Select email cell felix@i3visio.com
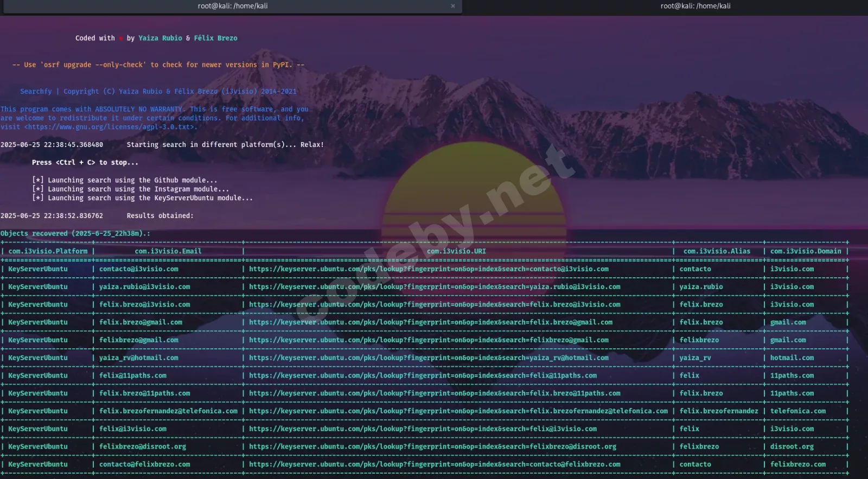The image size is (868, 479). pyautogui.click(x=132, y=429)
